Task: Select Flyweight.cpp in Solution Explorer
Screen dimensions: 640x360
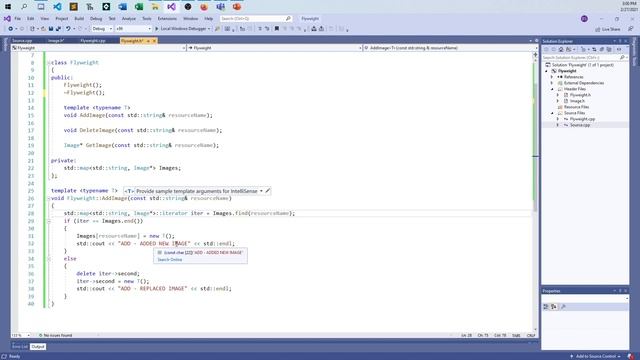Action: (x=582, y=119)
